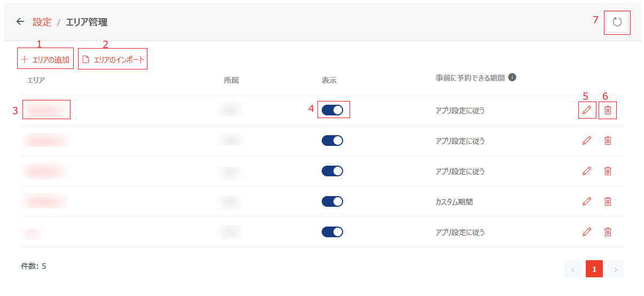Disable the 表示 switch on the last row

pyautogui.click(x=332, y=232)
